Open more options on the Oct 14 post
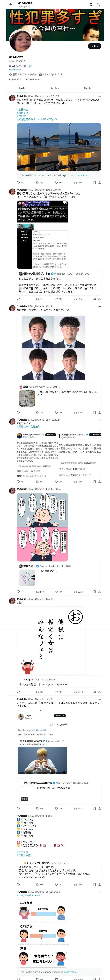 click(99, 306)
